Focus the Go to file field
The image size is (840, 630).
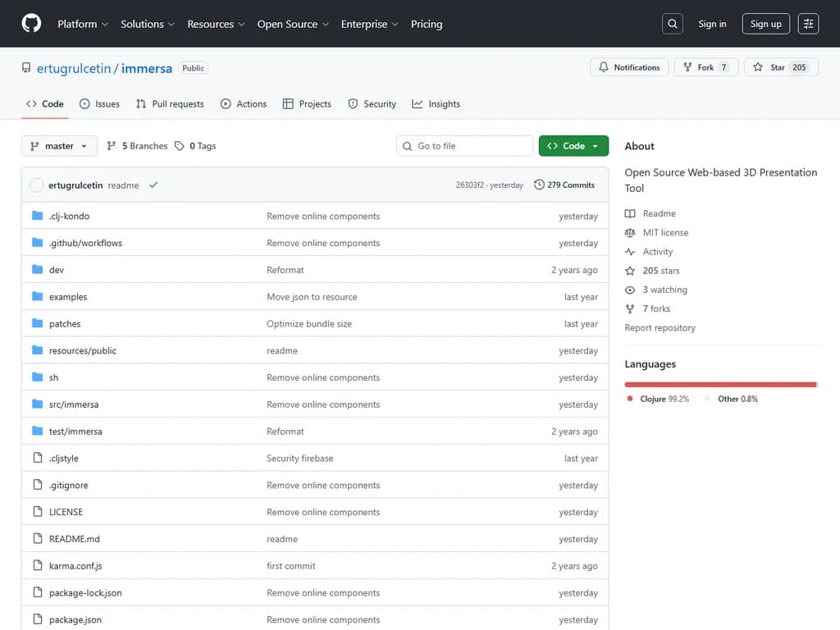pyautogui.click(x=465, y=146)
